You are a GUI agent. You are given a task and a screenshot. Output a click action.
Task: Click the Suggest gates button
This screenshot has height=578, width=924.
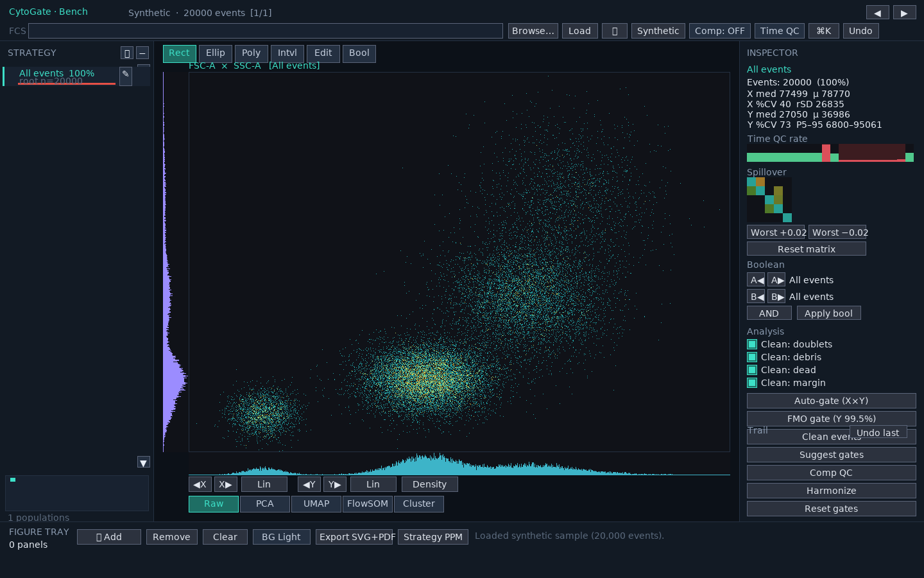[x=832, y=455]
